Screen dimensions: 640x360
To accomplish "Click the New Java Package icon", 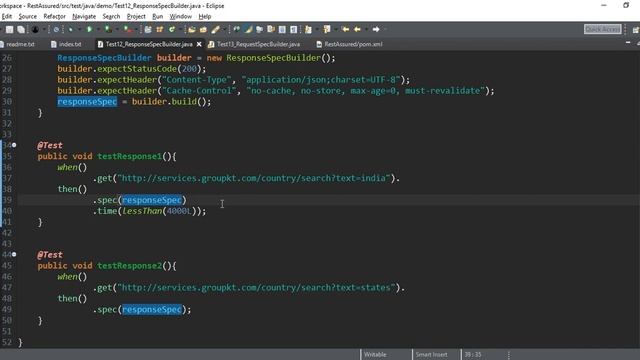I will point(160,29).
